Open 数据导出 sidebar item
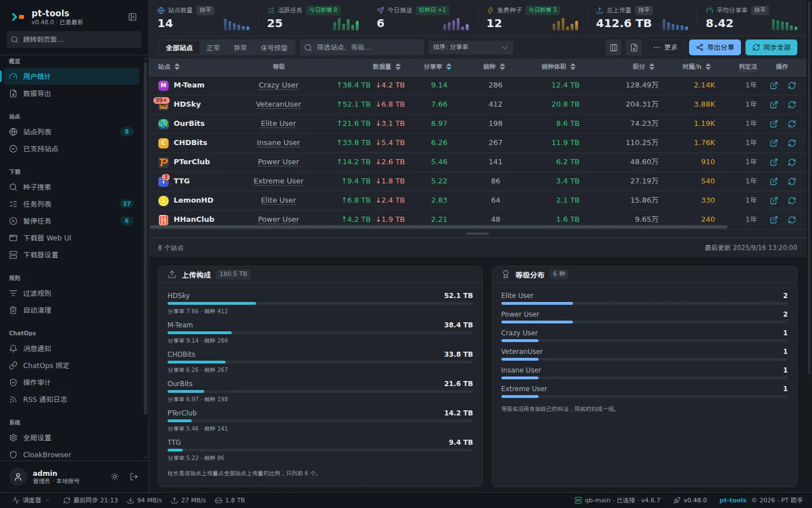 (71, 93)
